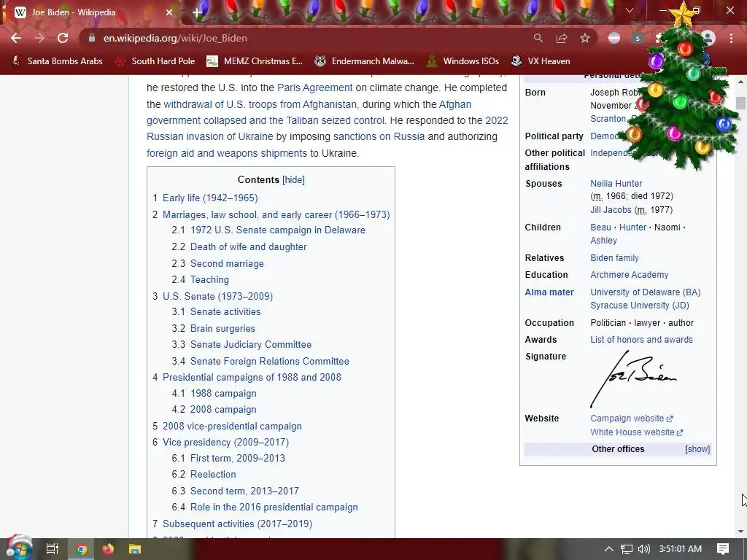
Task: Open Campaign website external link
Action: [632, 418]
